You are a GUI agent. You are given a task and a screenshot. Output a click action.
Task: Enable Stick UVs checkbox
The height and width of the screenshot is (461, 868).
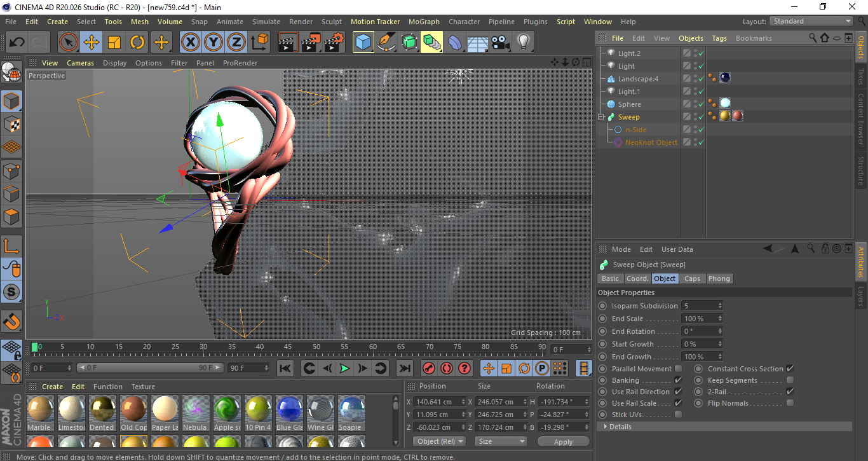point(678,415)
